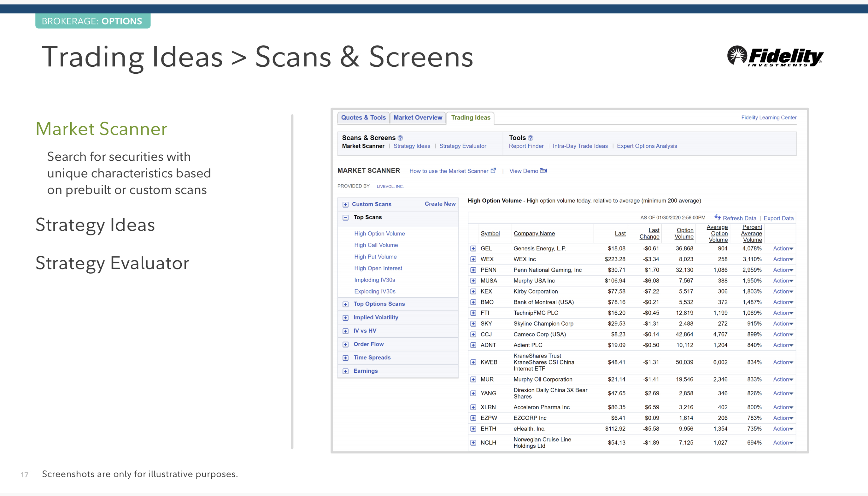Click the Refresh Data arrows icon
This screenshot has height=496, width=868.
(717, 218)
